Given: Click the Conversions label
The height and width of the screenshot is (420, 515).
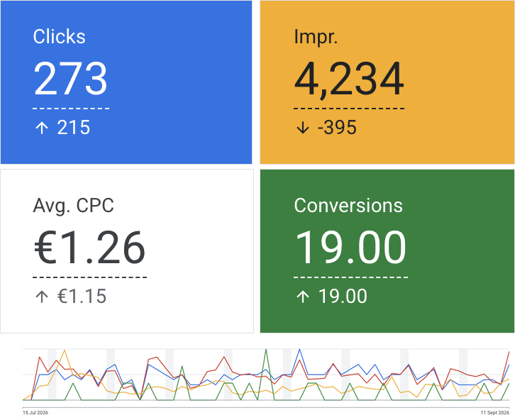Looking at the screenshot, I should (x=348, y=206).
